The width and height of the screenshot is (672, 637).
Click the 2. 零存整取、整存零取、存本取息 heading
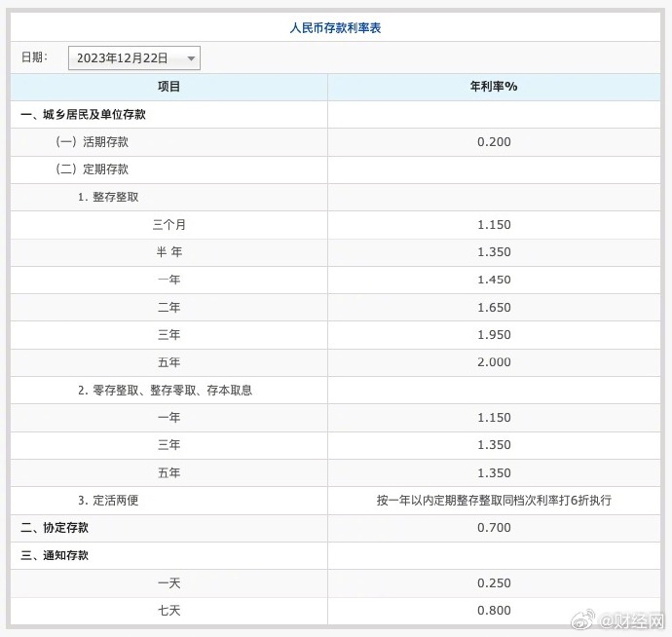point(165,390)
